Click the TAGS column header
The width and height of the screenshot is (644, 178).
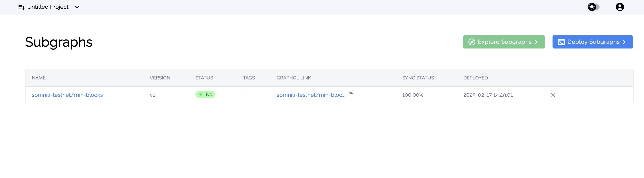pyautogui.click(x=249, y=78)
